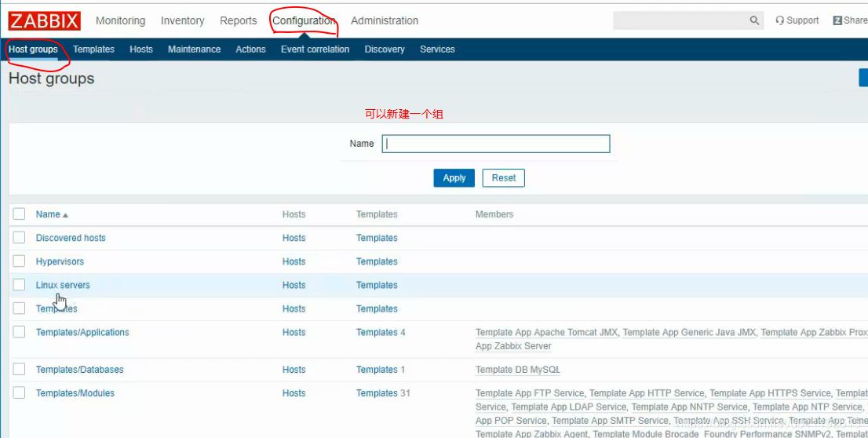This screenshot has width=868, height=438.
Task: Open Template App HTTP Service member
Action: (647, 393)
